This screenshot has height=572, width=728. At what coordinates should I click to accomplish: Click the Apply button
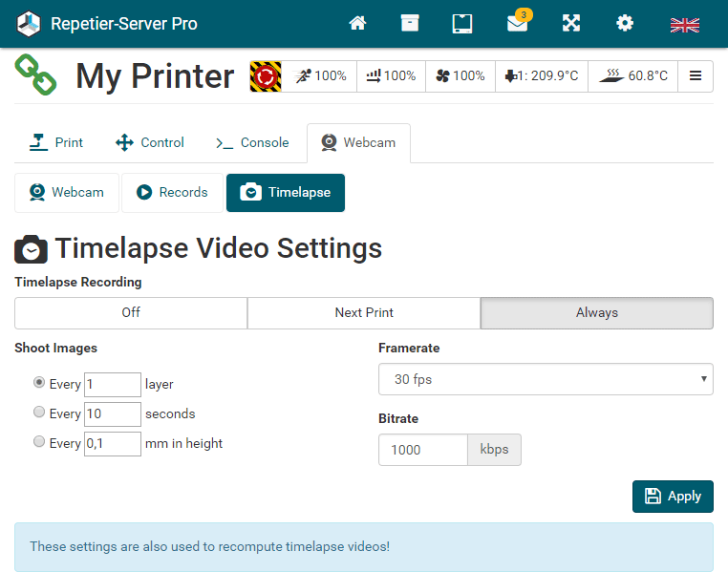tap(673, 497)
